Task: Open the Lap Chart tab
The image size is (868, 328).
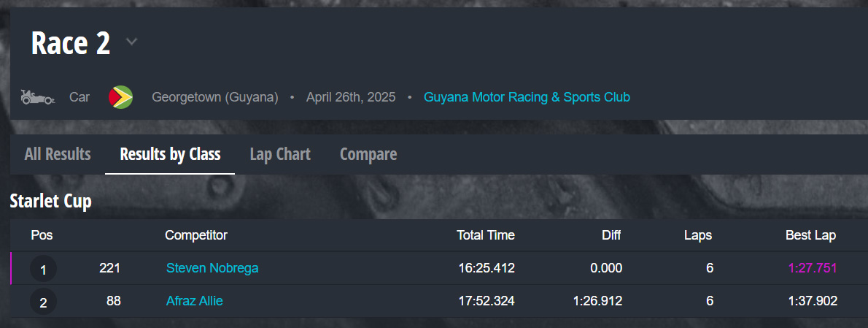Action: (280, 154)
